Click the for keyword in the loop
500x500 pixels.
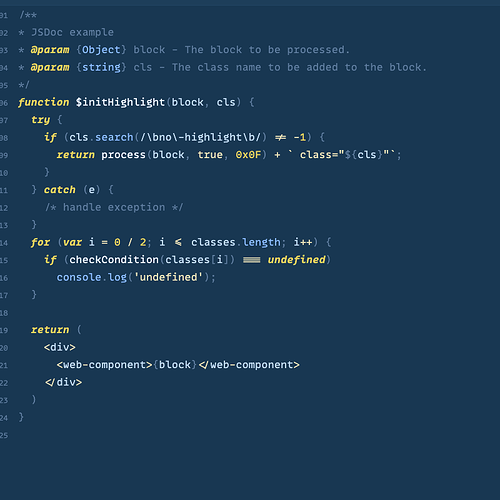[x=40, y=242]
